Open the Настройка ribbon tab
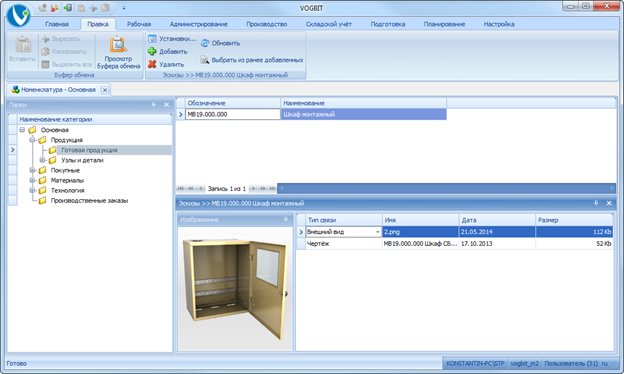Image resolution: width=624 pixels, height=374 pixels. pos(499,24)
